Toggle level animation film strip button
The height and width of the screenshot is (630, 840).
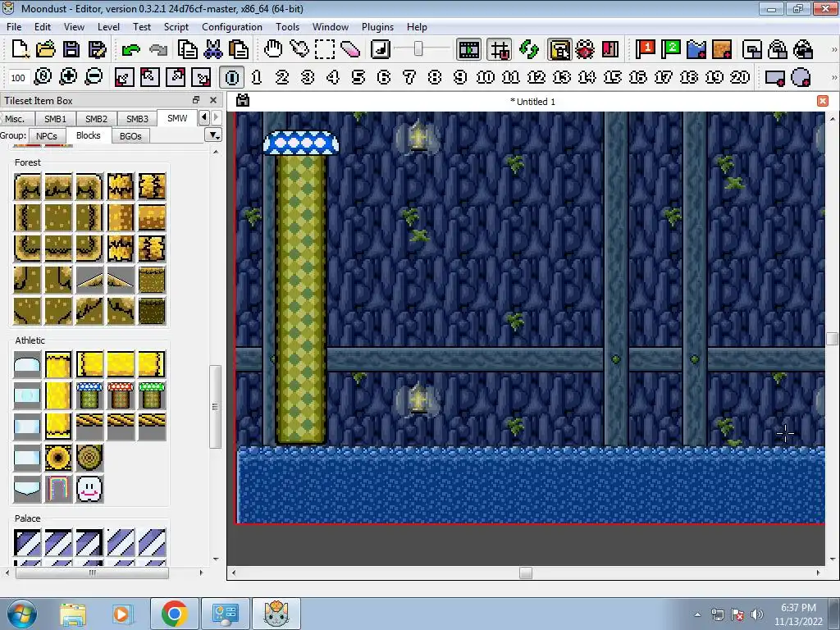click(x=468, y=50)
